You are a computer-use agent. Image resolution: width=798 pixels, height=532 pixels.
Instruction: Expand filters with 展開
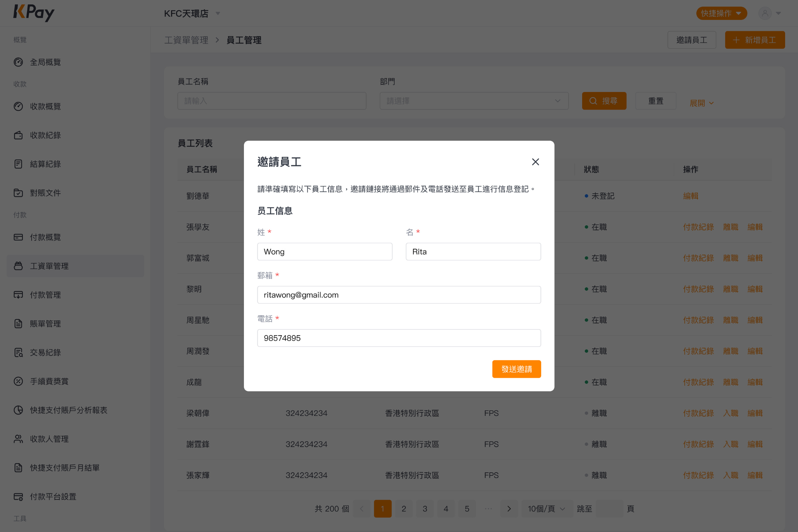[701, 103]
